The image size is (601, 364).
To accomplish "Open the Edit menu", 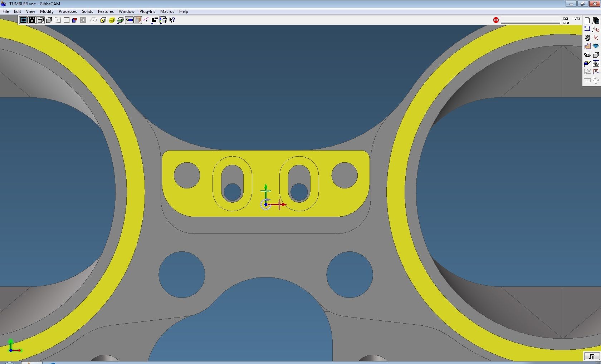I will [18, 11].
